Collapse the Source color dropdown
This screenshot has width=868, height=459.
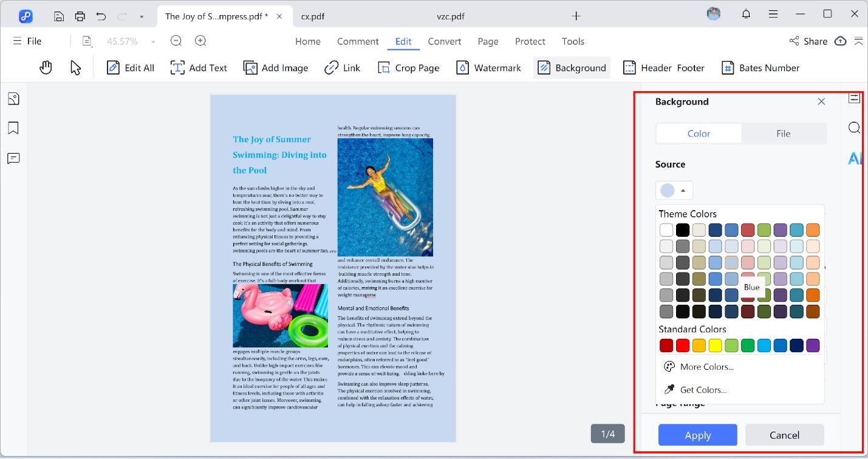pyautogui.click(x=674, y=191)
